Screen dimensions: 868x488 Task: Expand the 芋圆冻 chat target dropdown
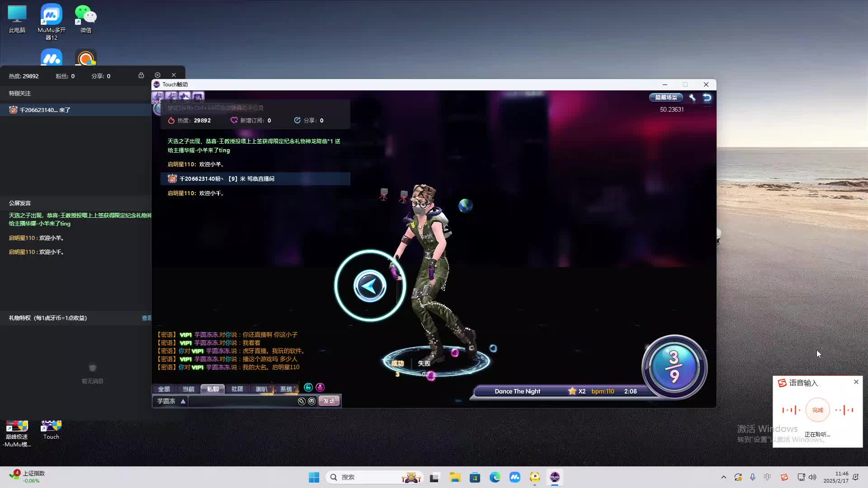click(183, 401)
